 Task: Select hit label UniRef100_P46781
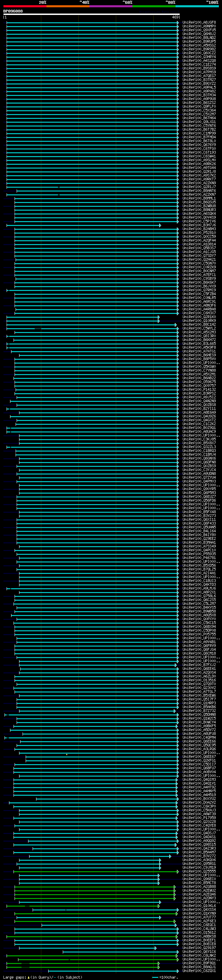(199, 558)
